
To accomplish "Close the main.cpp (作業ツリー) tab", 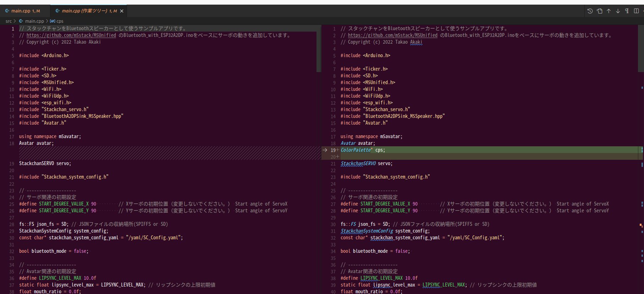I will [122, 11].
